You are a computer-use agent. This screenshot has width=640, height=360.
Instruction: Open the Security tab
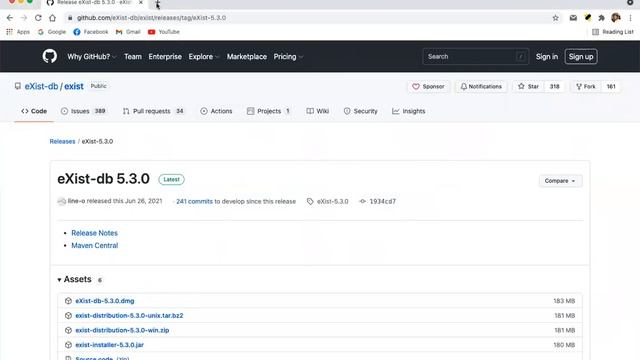(x=360, y=111)
